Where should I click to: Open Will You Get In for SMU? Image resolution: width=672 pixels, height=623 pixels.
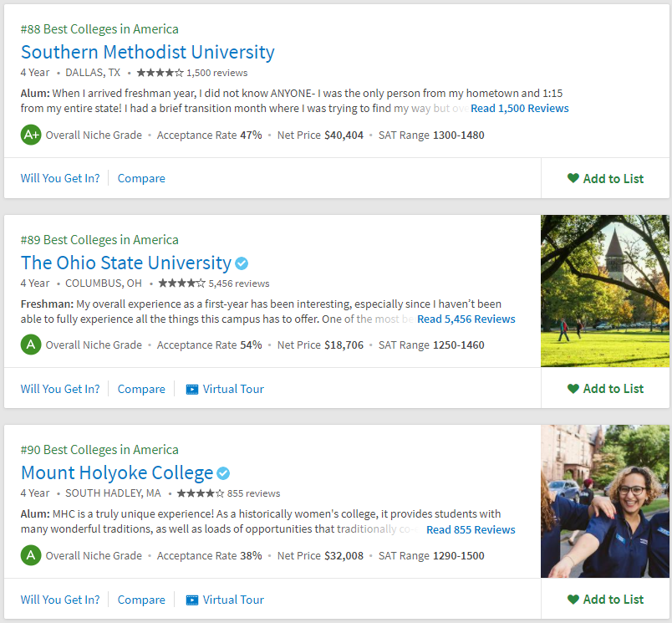60,178
